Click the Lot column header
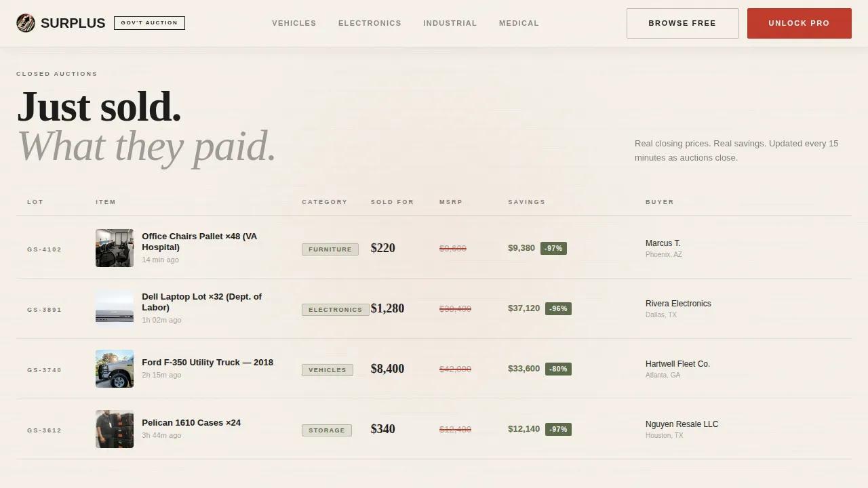868x488 pixels. (35, 202)
